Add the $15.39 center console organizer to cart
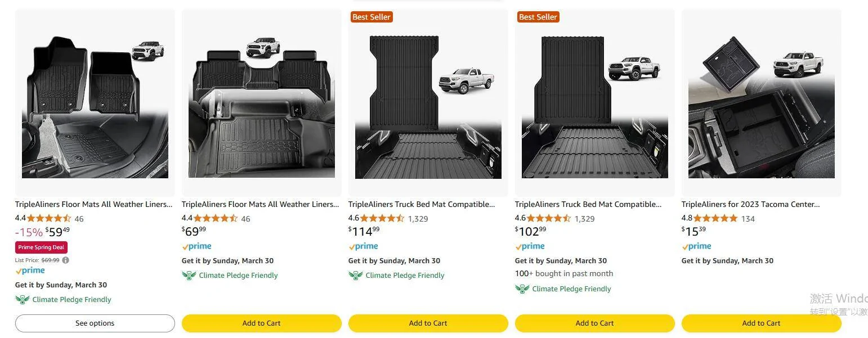 tap(761, 323)
